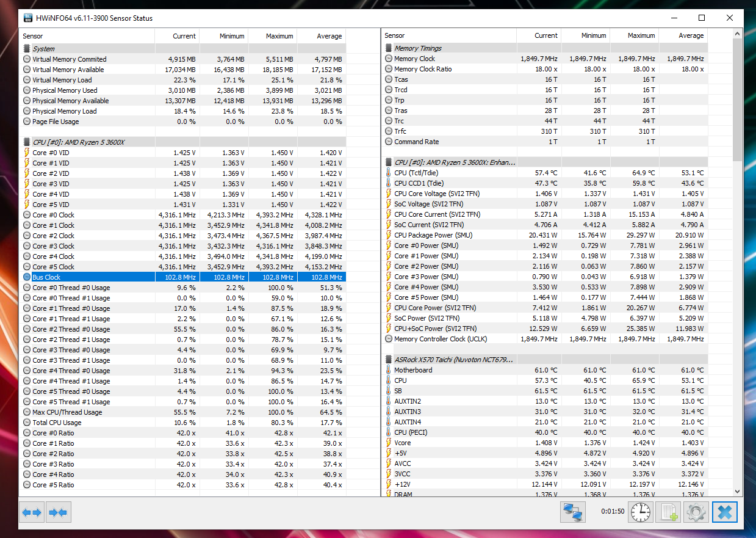
Task: Click the SB thermometer icon
Action: point(389,391)
